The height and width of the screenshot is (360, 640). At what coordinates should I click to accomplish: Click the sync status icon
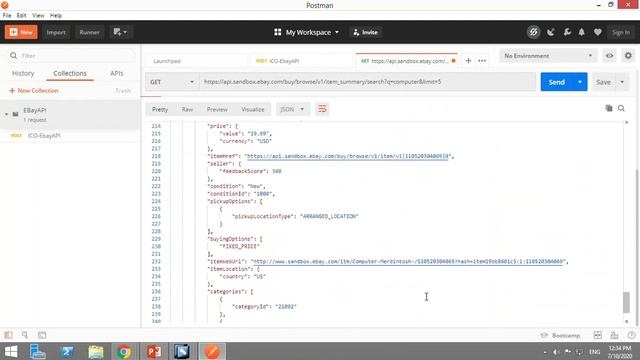(x=533, y=32)
